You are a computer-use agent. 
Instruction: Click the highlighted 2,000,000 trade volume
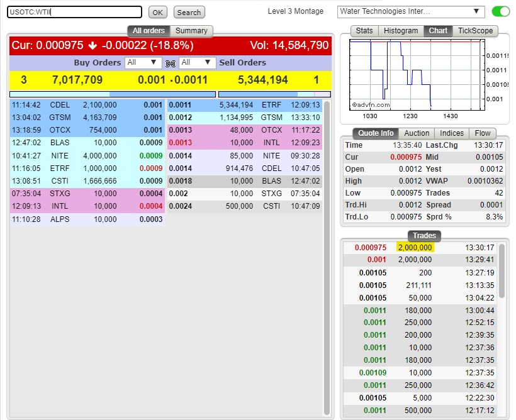(415, 247)
